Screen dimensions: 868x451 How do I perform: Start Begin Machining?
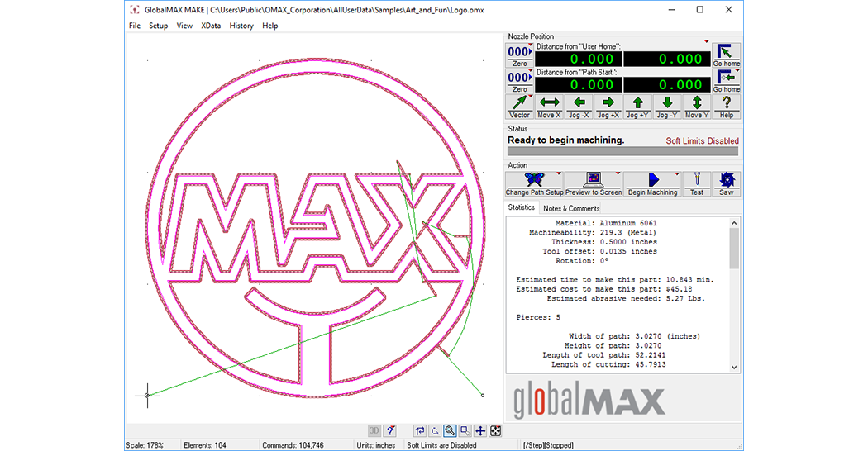(x=653, y=183)
